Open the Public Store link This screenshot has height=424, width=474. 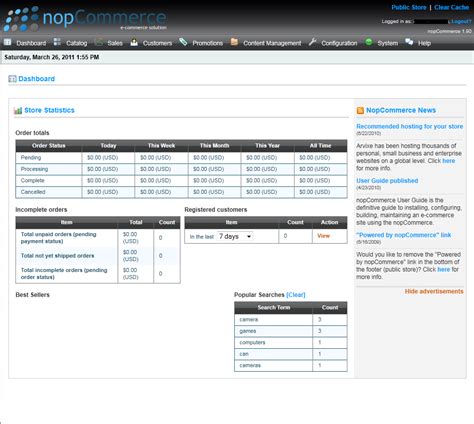pos(409,7)
